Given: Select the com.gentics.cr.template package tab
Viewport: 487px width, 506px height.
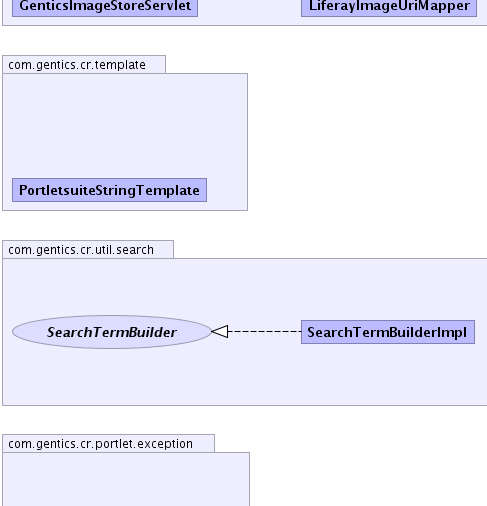Looking at the screenshot, I should coord(84,64).
